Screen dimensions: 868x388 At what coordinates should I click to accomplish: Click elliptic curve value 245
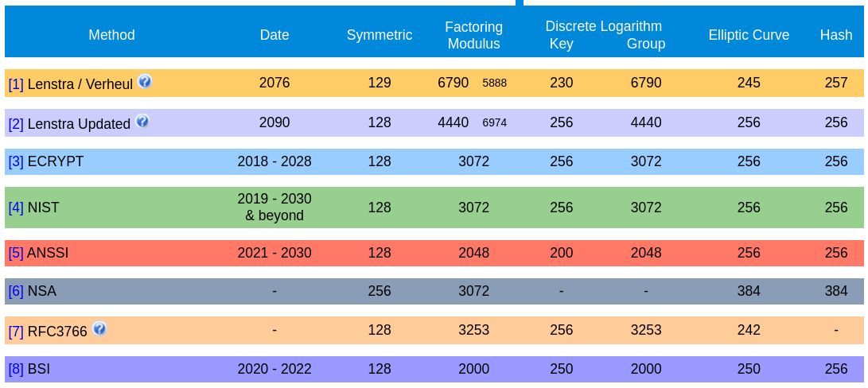tap(749, 83)
